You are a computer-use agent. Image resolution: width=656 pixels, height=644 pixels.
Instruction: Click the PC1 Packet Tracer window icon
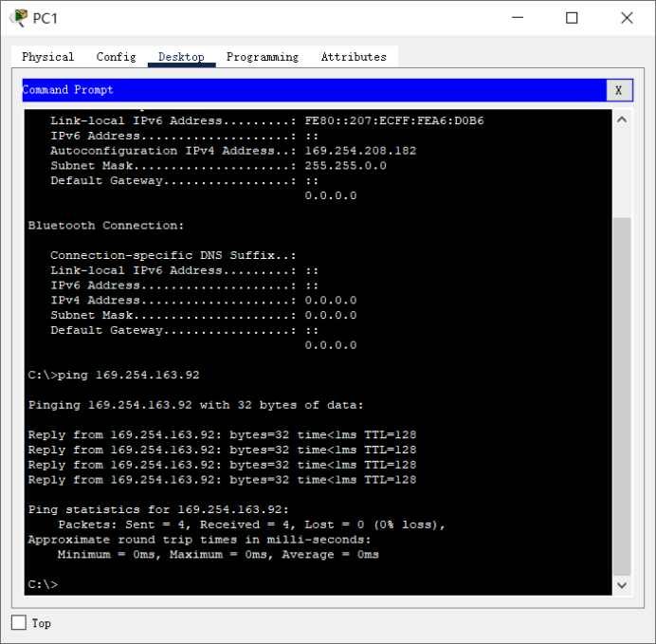point(19,18)
